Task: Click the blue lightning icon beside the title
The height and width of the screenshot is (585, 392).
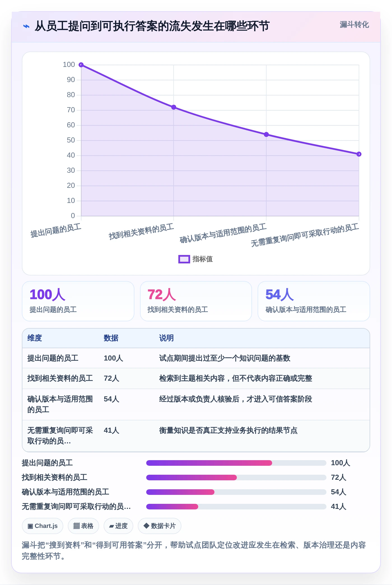Action: point(26,26)
